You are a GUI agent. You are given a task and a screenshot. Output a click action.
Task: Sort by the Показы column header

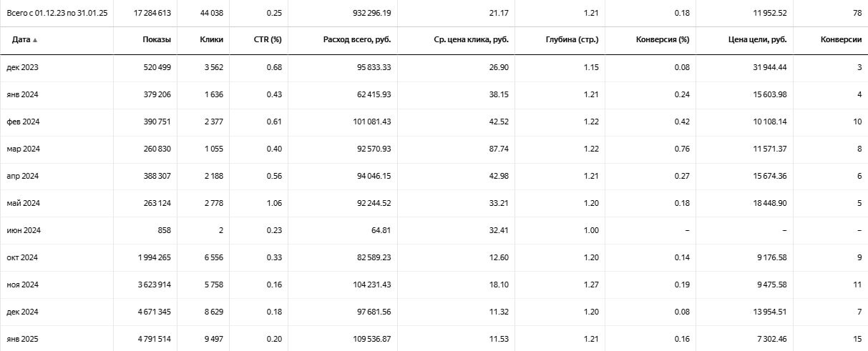156,40
